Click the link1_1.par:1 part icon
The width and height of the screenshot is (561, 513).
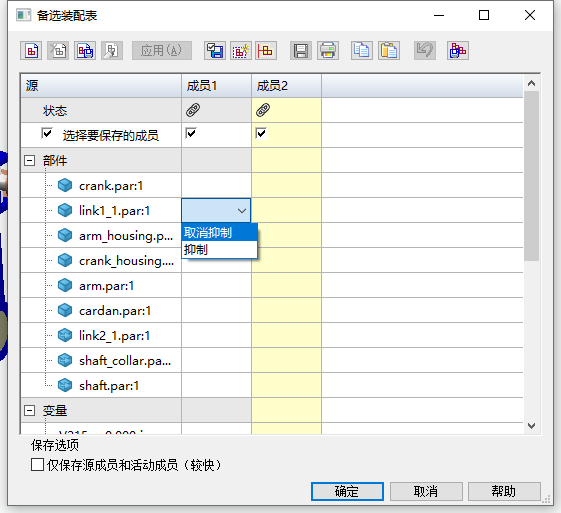click(65, 210)
